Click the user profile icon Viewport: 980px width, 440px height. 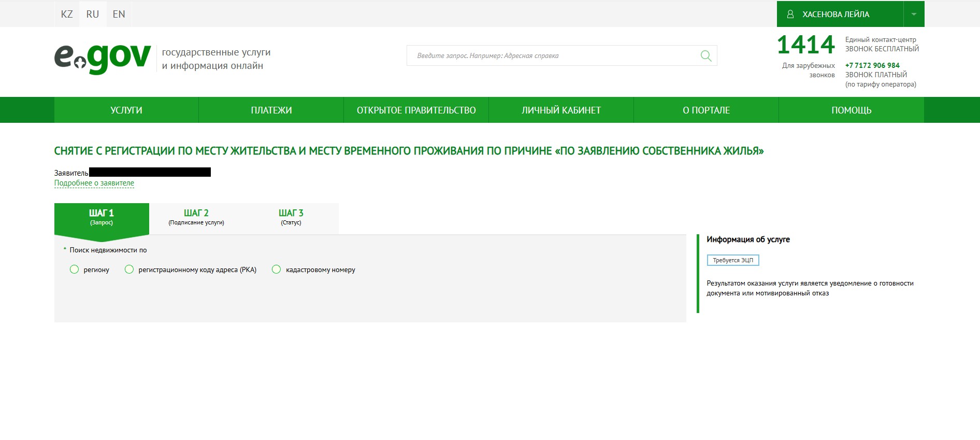coord(790,14)
